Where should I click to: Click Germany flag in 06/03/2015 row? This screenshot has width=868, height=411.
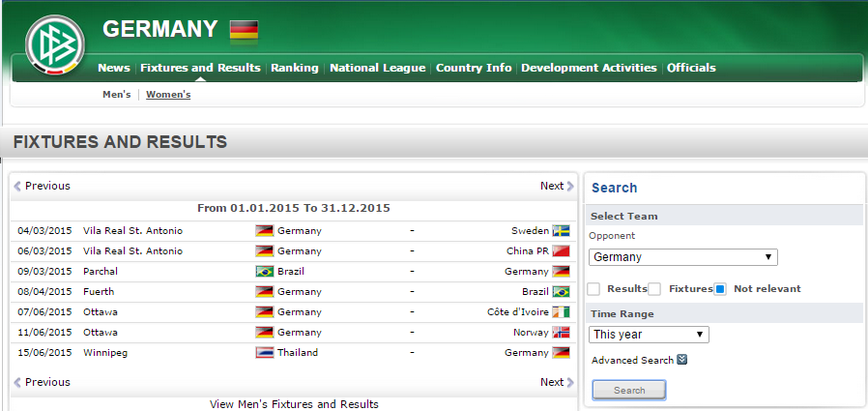265,250
